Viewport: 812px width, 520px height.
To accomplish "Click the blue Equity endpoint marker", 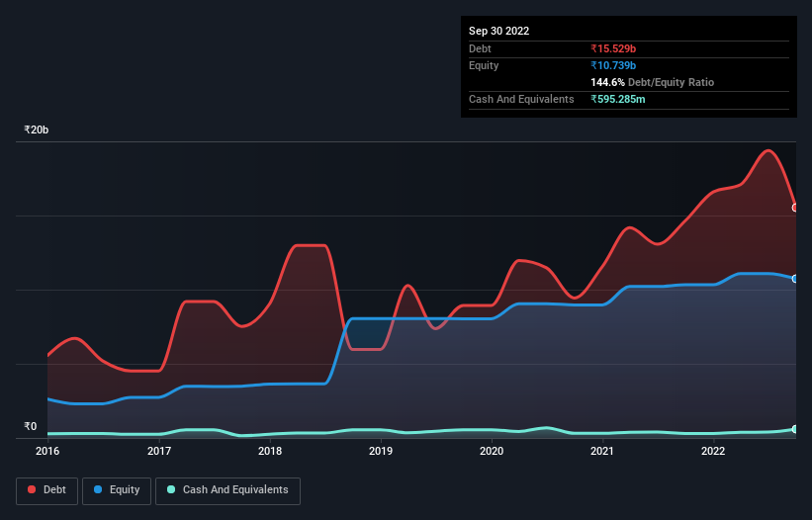I will pos(795,279).
